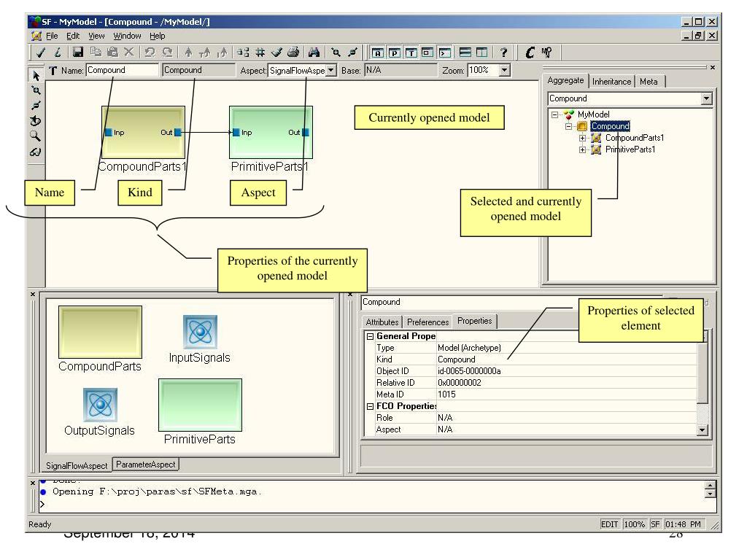Switch to the Aggregate browser tab
The width and height of the screenshot is (747, 560).
[565, 80]
